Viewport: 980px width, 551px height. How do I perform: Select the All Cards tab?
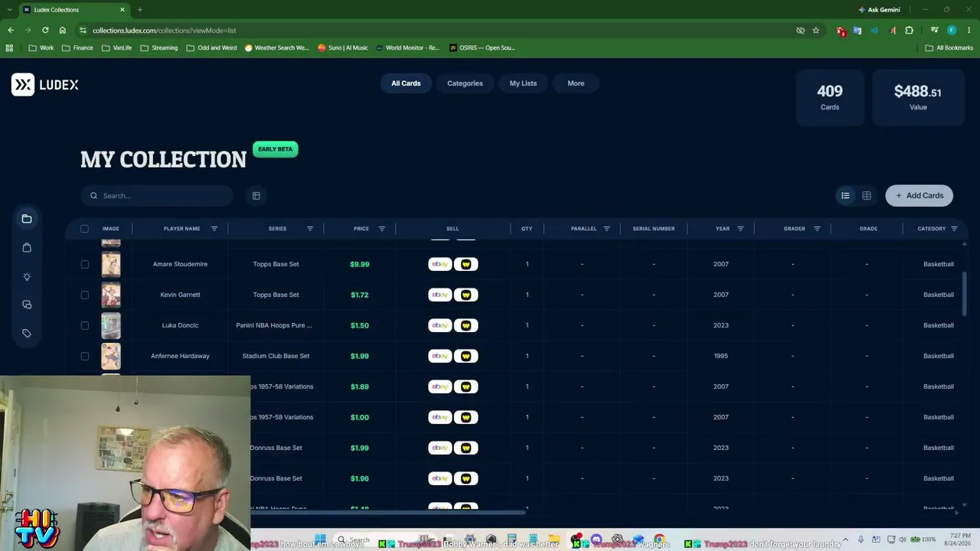tap(406, 83)
